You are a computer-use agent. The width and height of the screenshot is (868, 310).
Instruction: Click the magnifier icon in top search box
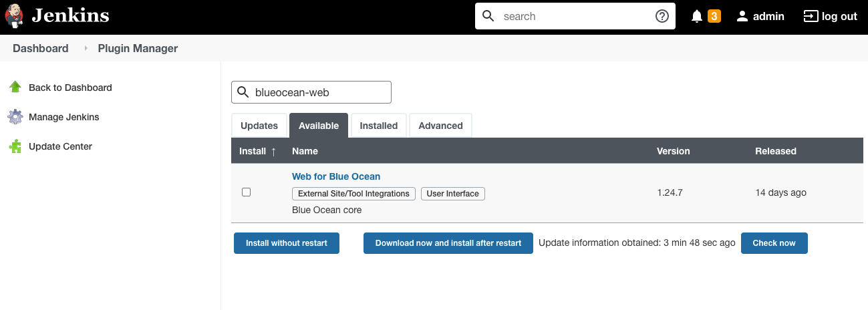pos(488,16)
